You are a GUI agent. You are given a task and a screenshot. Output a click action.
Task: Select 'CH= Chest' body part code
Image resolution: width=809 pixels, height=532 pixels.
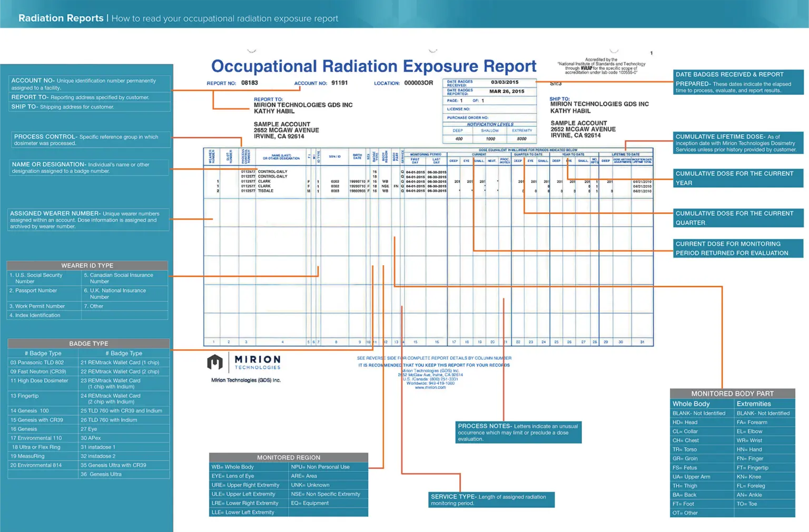pos(702,440)
